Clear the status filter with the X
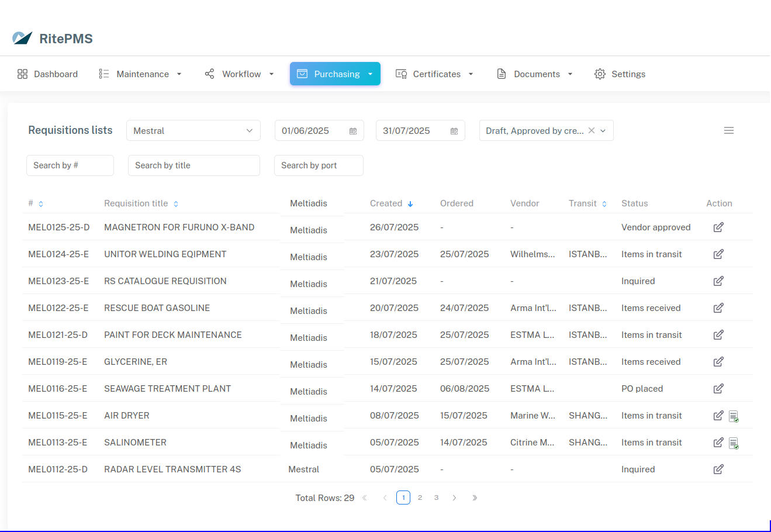Image resolution: width=771 pixels, height=532 pixels. [x=592, y=130]
